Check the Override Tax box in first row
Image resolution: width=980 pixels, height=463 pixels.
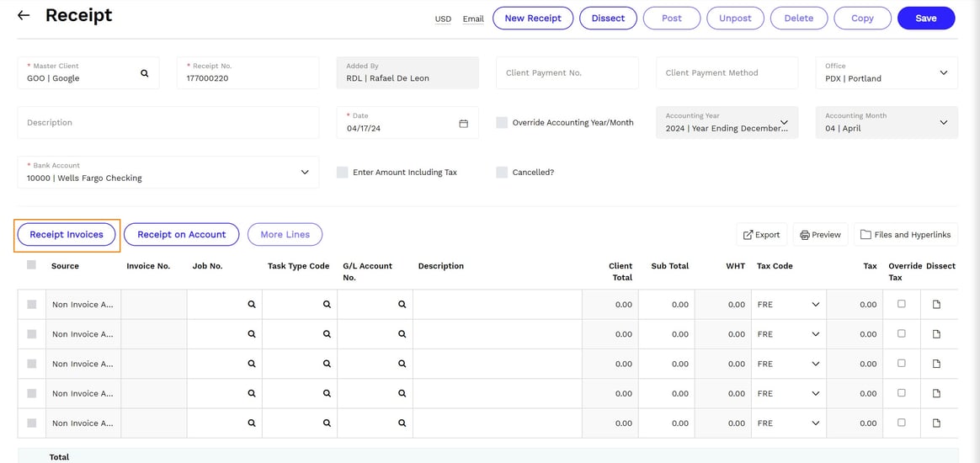click(x=901, y=304)
